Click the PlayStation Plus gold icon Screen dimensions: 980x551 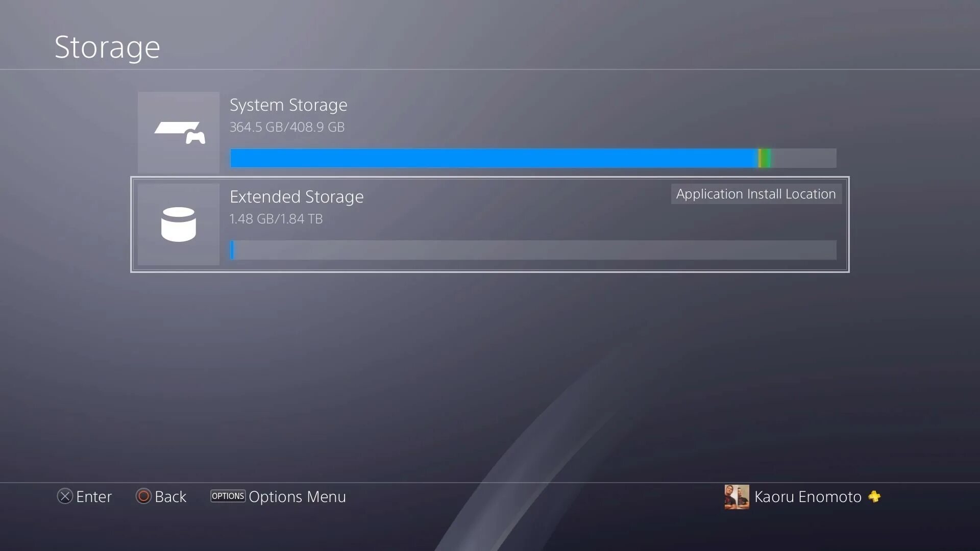pyautogui.click(x=874, y=496)
